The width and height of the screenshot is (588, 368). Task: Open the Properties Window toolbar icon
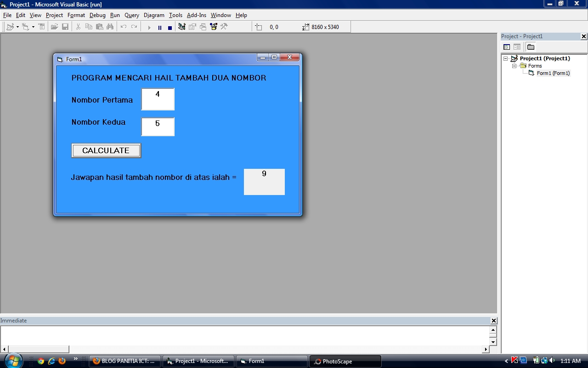pos(192,27)
